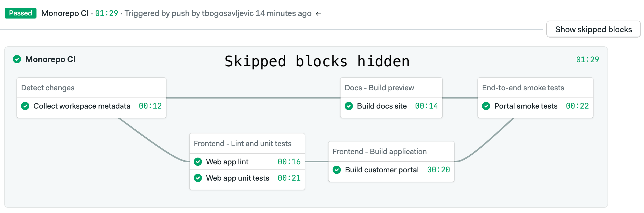Click the Show skipped blocks button
644x213 pixels.
593,29
